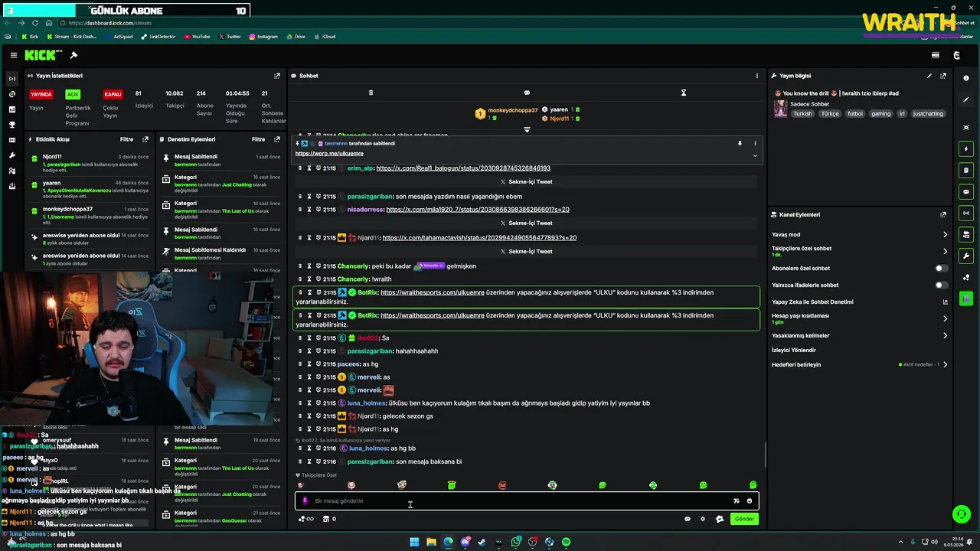Select the Stream broadcast icon in left sidebar
This screenshot has height=551, width=980.
point(12,79)
